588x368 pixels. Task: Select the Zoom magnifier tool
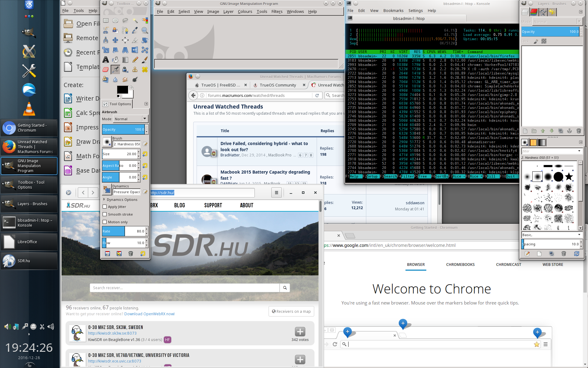point(145,30)
